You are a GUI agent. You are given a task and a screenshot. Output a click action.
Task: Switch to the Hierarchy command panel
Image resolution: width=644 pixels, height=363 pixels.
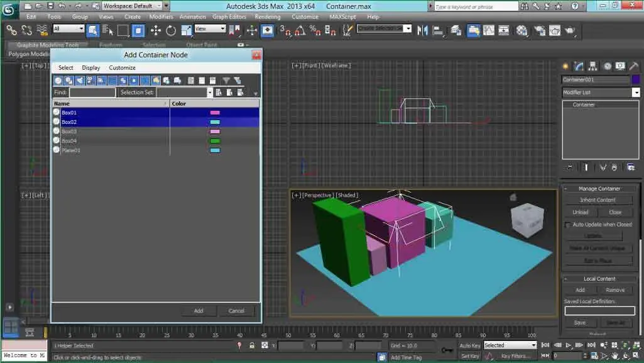tap(592, 66)
